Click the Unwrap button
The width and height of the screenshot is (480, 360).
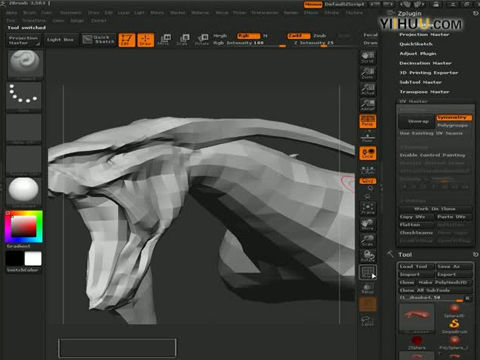click(417, 121)
